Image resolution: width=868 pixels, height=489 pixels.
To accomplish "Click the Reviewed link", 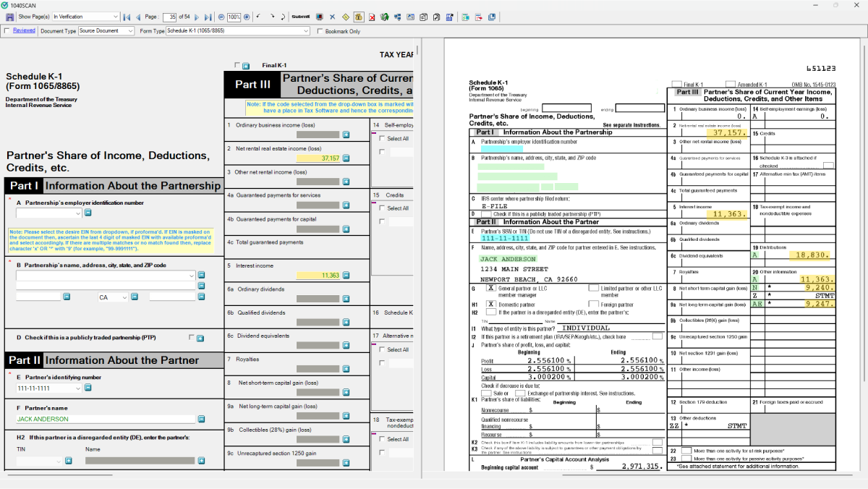I will tap(24, 31).
